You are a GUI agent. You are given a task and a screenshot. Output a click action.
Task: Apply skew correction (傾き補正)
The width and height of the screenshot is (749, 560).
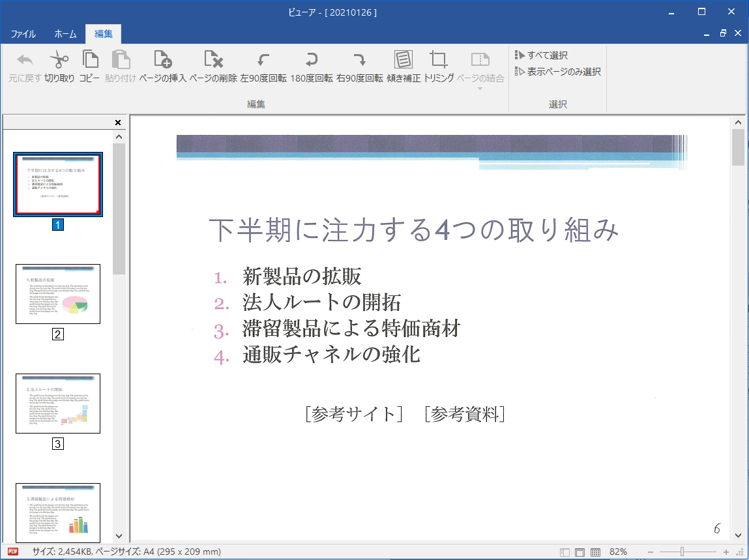[404, 66]
